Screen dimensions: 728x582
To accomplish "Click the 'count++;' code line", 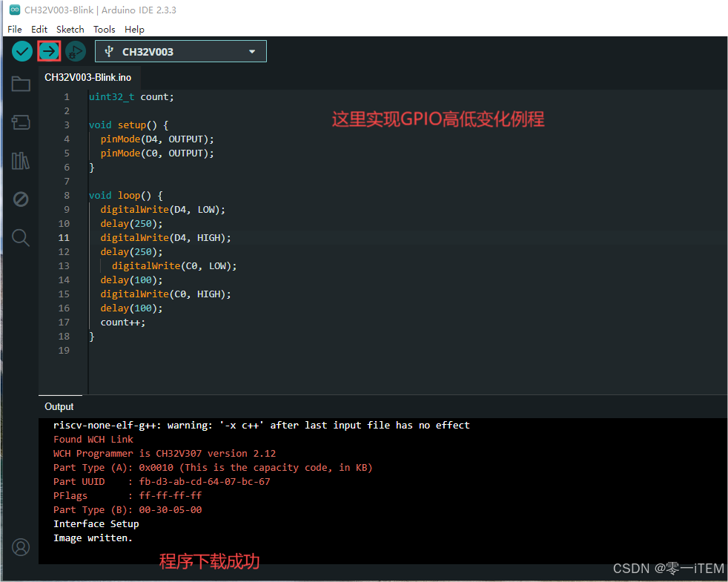I will tap(123, 323).
